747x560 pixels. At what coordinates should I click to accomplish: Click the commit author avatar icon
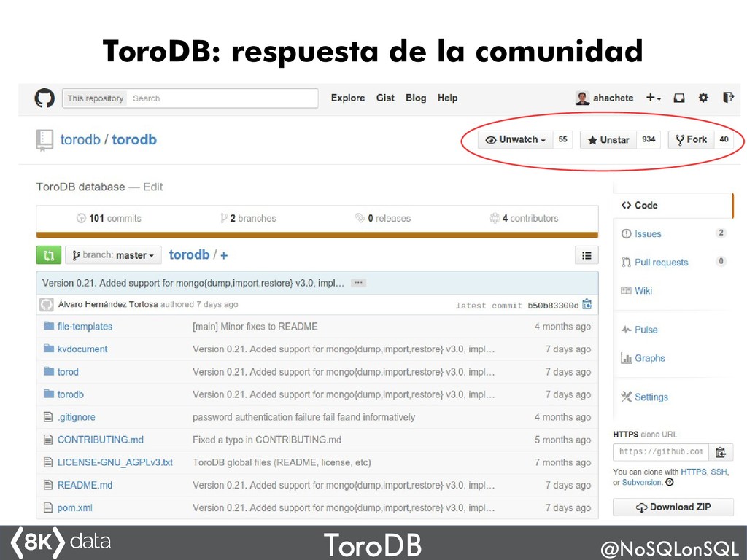click(46, 304)
